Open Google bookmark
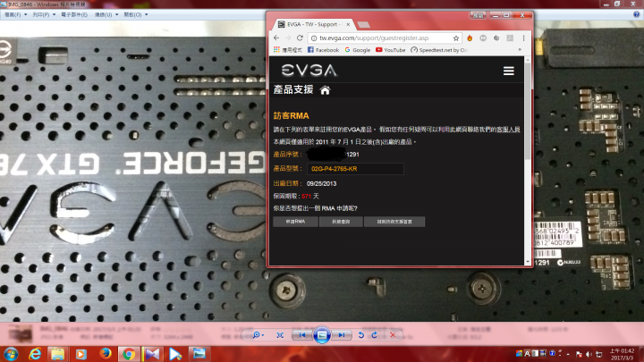The width and height of the screenshot is (644, 362). click(357, 50)
